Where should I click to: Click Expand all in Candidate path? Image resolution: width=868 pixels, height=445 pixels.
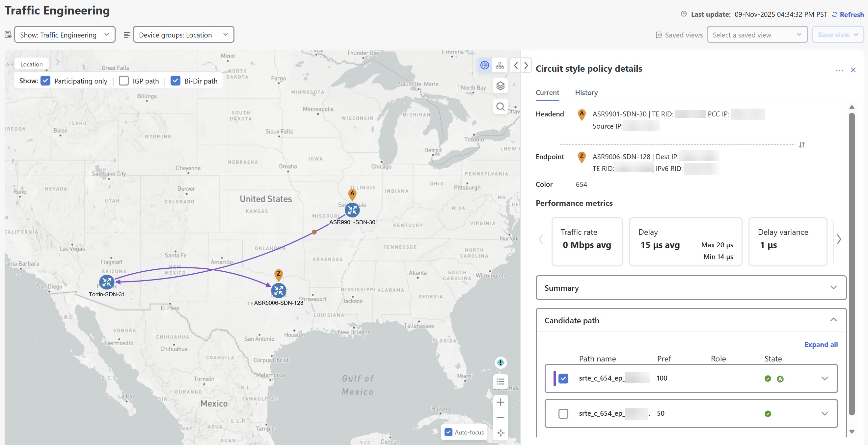point(821,344)
